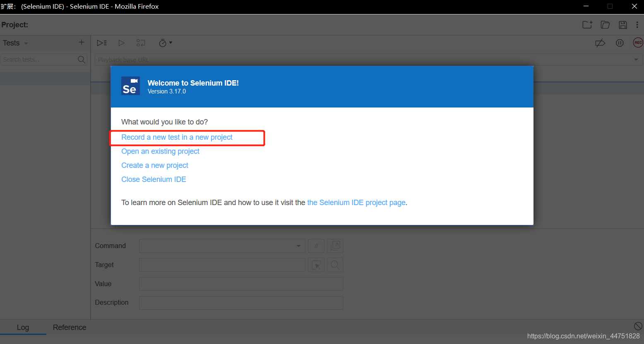This screenshot has height=344, width=644.
Task: Toggle pause on exceptions icon
Action: point(620,43)
